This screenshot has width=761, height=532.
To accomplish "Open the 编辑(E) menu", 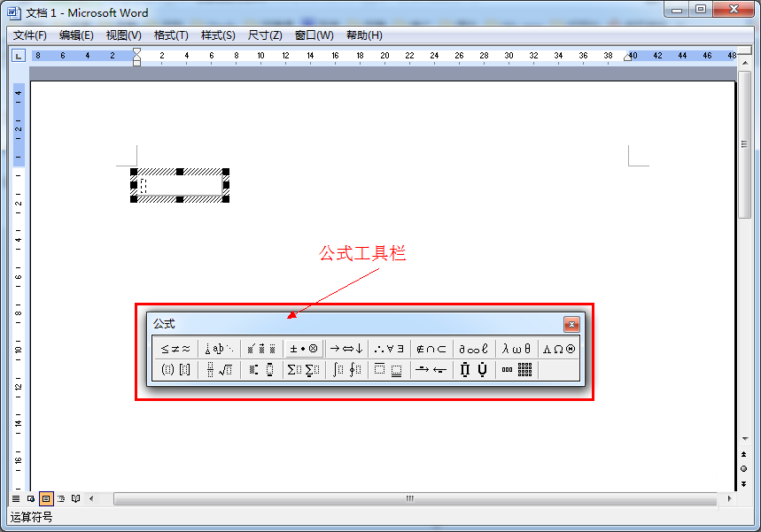I will pos(76,35).
